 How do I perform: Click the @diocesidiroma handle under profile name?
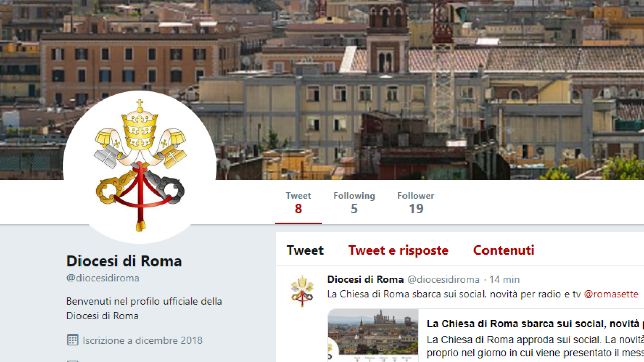[103, 278]
